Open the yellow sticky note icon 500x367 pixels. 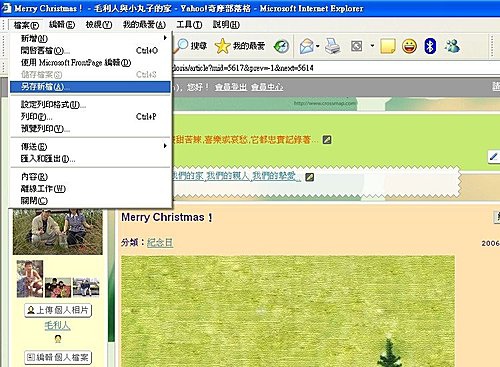coord(388,46)
